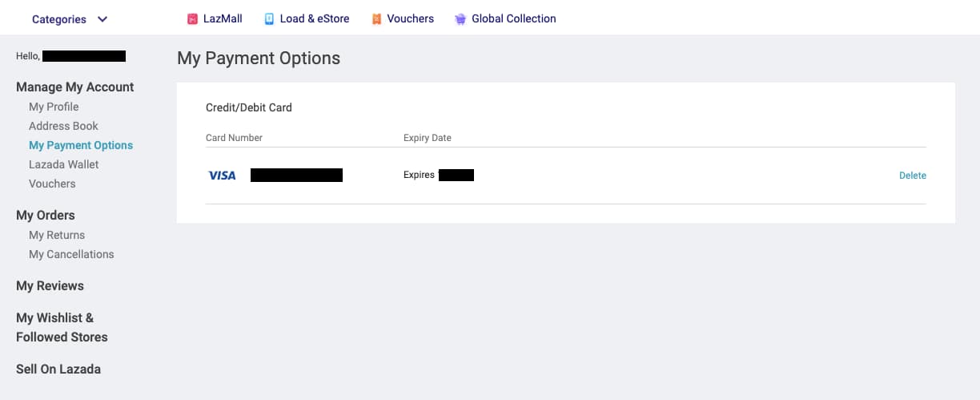Open My Cancellations link

click(x=71, y=254)
